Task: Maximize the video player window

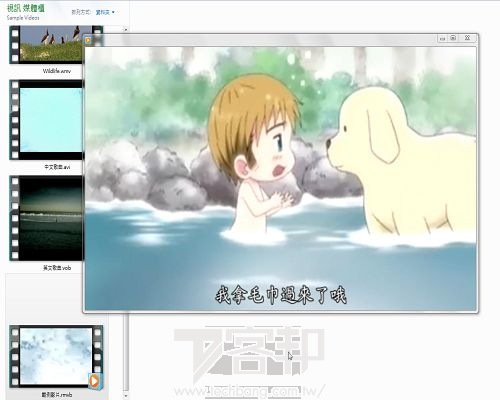Action: [x=453, y=38]
